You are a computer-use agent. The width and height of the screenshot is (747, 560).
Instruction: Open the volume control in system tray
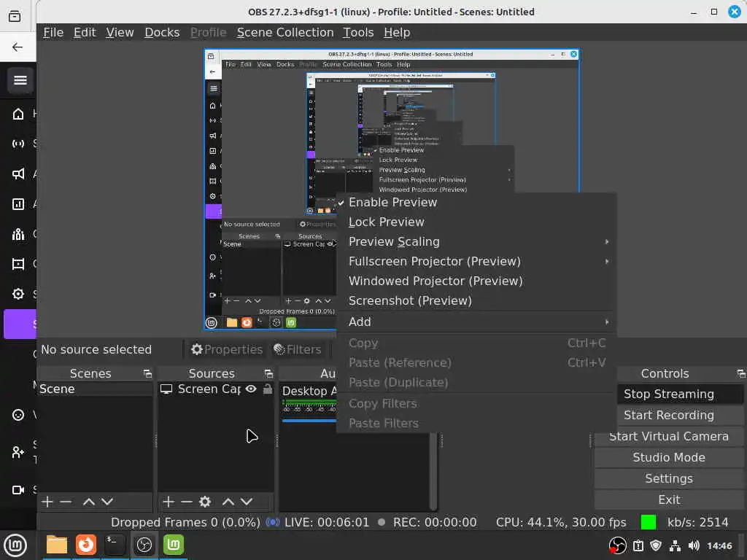(694, 545)
